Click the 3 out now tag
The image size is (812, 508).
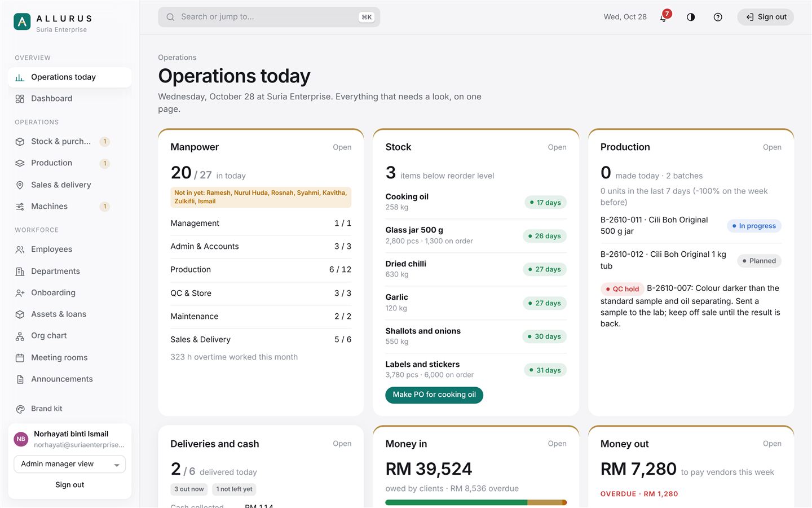[x=189, y=489]
